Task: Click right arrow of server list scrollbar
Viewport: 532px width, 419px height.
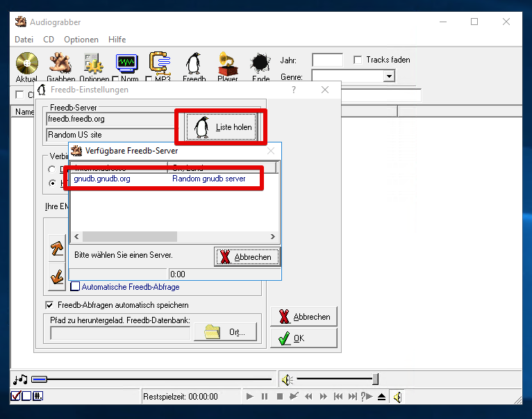Action: click(x=273, y=236)
